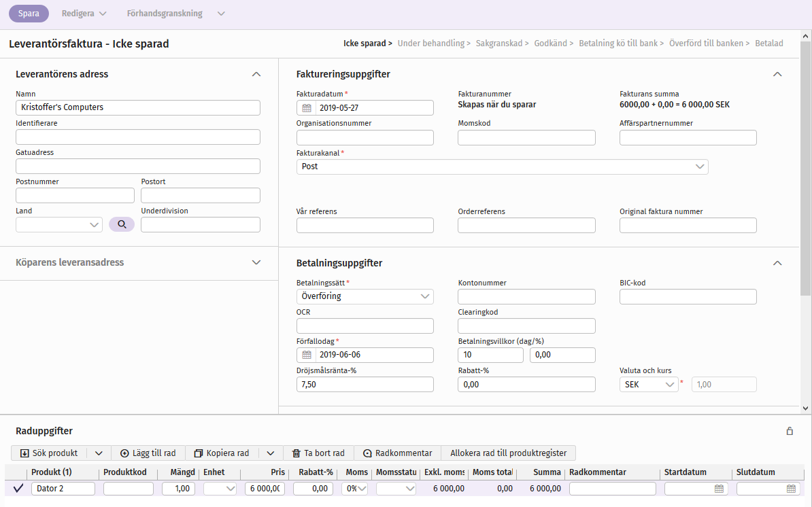The width and height of the screenshot is (812, 507).
Task: Click the Orderreferens input field
Action: tap(526, 225)
